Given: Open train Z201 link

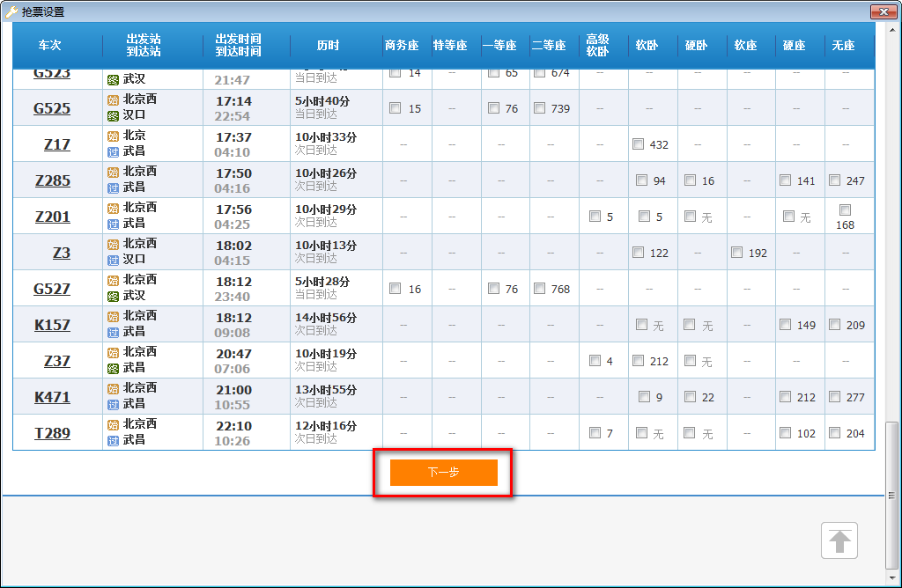Looking at the screenshot, I should click(52, 217).
